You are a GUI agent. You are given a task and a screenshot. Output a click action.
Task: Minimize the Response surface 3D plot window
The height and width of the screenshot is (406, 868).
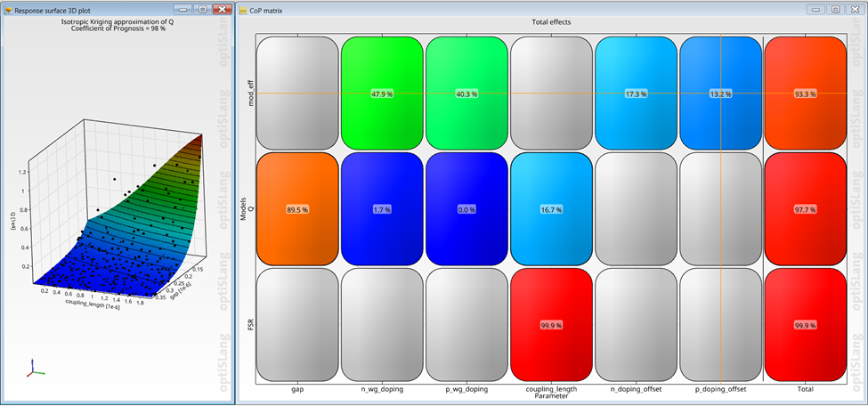[183, 10]
